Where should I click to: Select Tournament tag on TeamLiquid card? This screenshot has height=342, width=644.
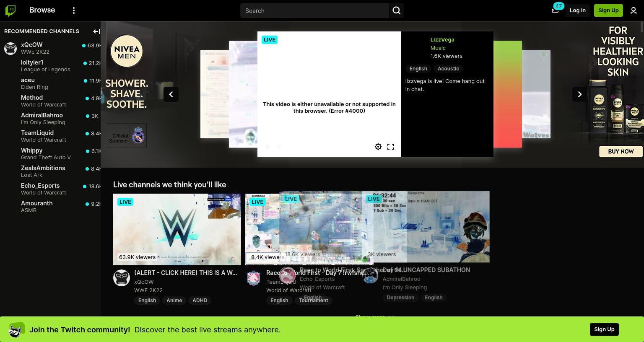point(313,301)
